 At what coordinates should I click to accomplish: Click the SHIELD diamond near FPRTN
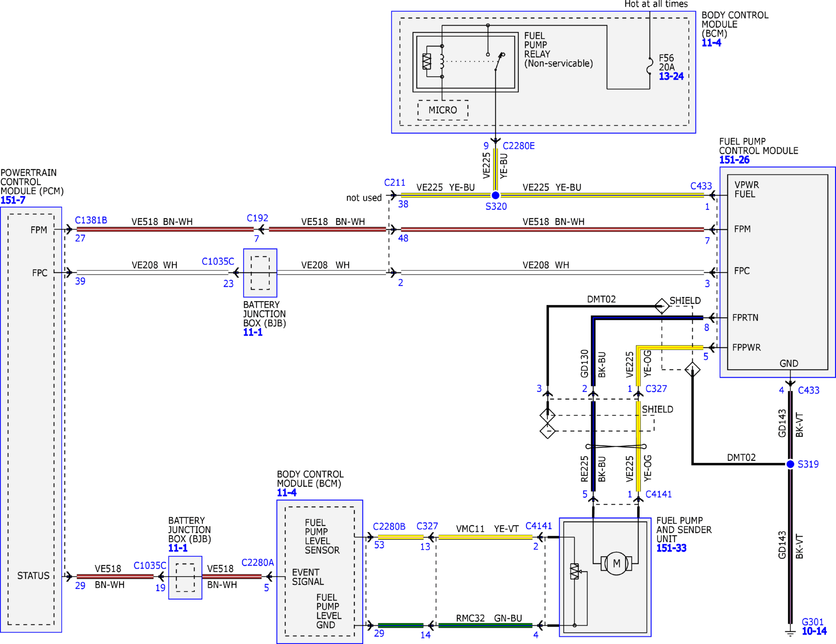coord(662,306)
